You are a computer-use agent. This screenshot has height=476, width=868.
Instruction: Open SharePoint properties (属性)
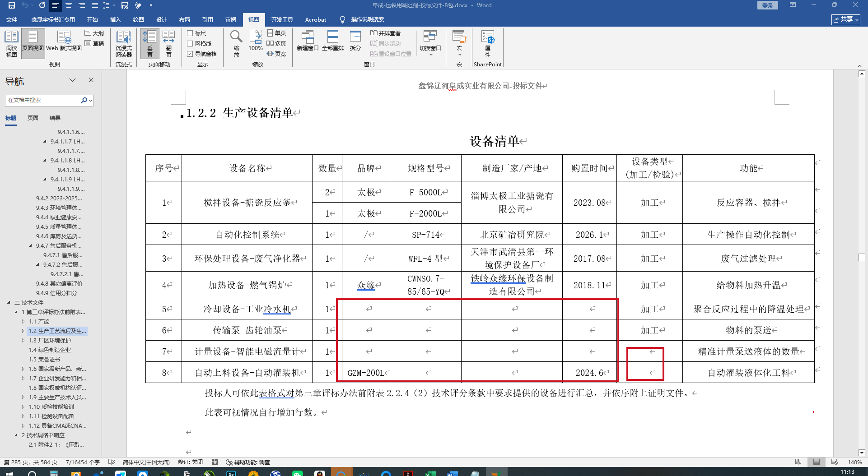[488, 44]
